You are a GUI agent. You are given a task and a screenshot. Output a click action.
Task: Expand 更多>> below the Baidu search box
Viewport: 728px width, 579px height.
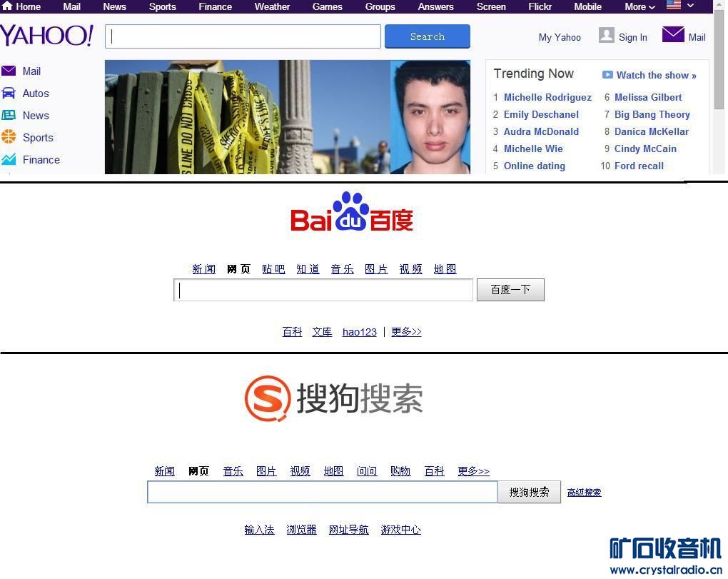[x=406, y=331]
